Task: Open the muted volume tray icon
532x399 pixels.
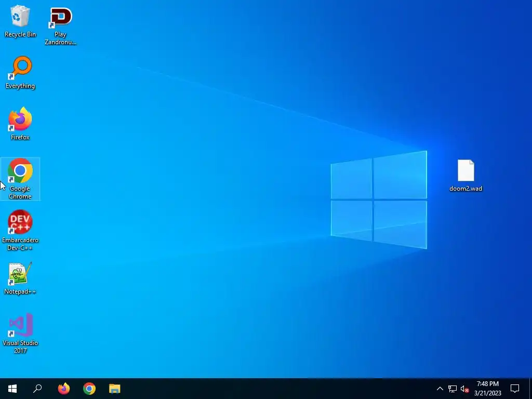Action: [x=464, y=389]
